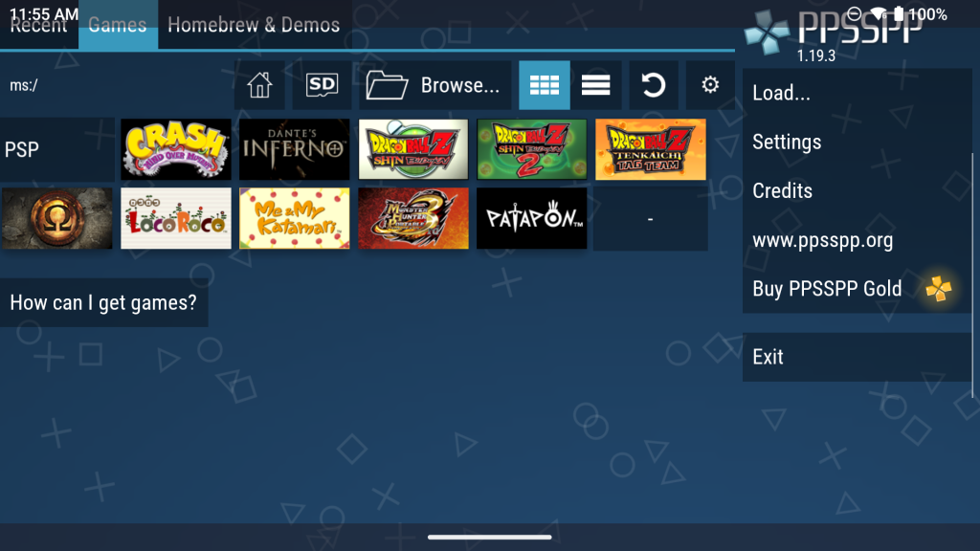Image resolution: width=980 pixels, height=551 pixels.
Task: Launch Dragon Ball Z Tenkaichi Tag Team
Action: point(651,149)
